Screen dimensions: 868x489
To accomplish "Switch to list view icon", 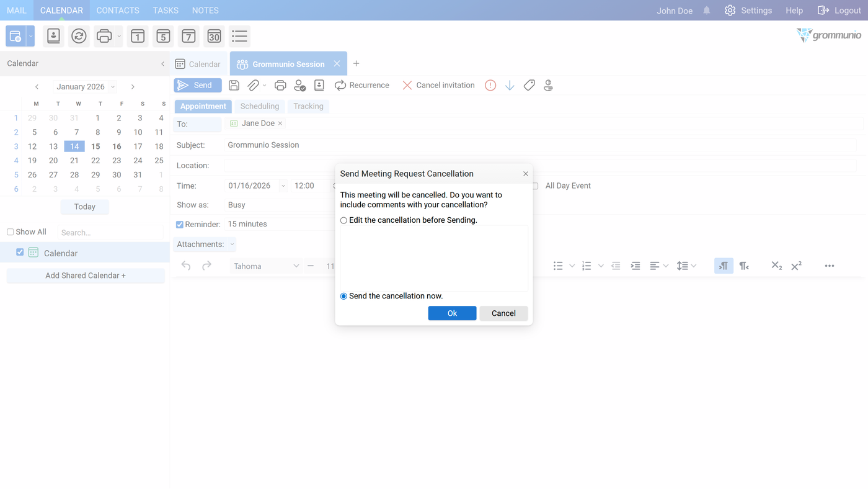I will (239, 36).
